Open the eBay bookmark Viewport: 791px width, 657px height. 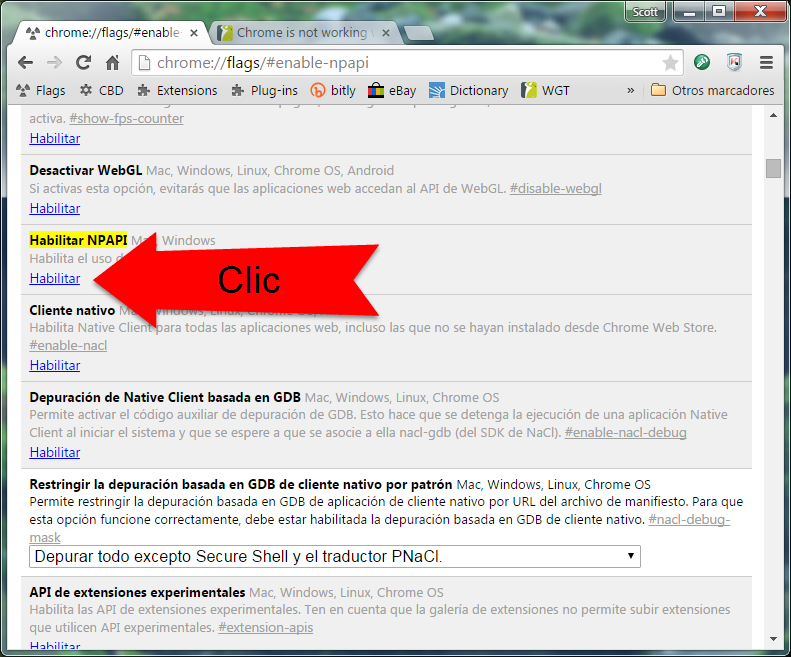[392, 90]
